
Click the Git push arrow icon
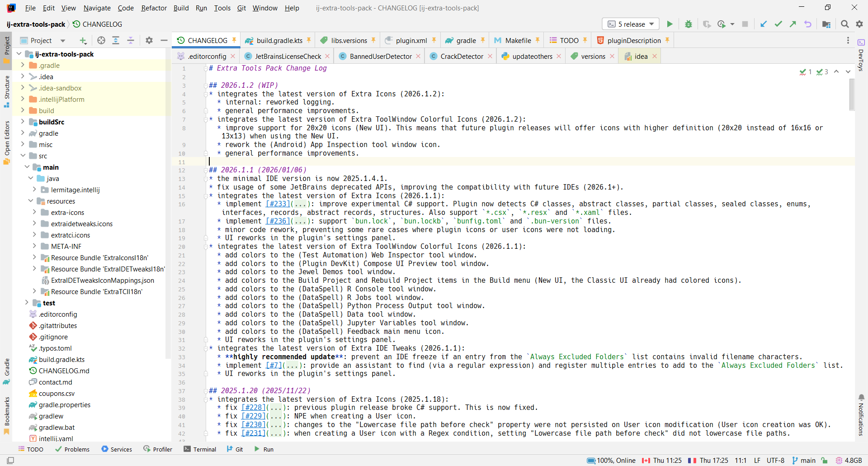click(793, 24)
